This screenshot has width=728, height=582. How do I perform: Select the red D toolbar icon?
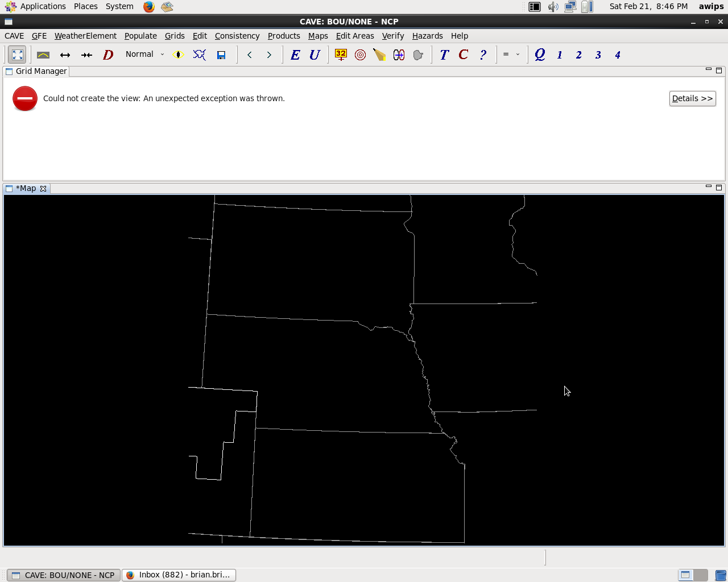108,55
